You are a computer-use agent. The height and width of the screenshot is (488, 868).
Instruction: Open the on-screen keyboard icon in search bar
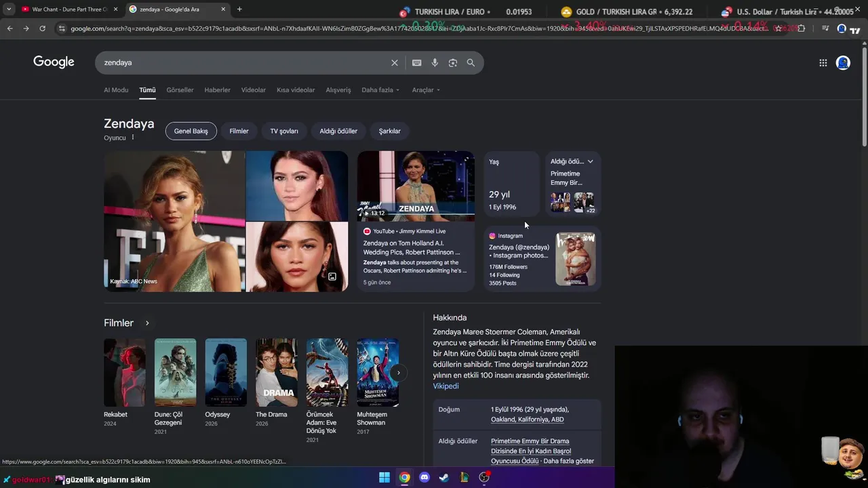[417, 62]
